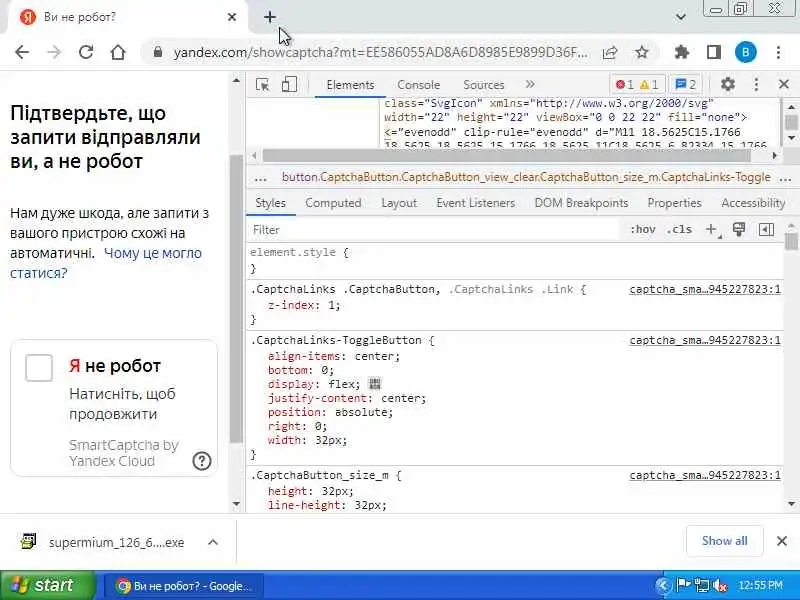Open Chrome three-dot menu

pyautogui.click(x=778, y=52)
